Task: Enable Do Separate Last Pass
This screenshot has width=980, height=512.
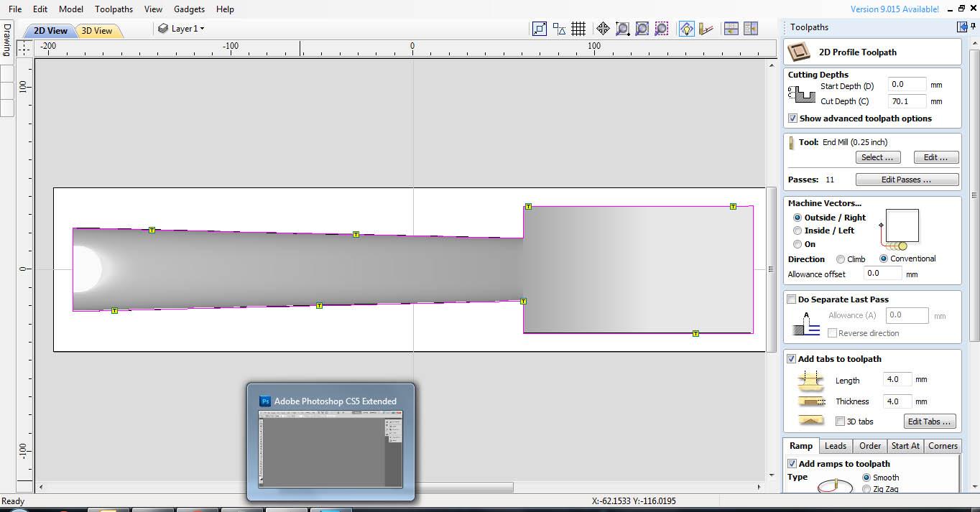Action: click(792, 299)
